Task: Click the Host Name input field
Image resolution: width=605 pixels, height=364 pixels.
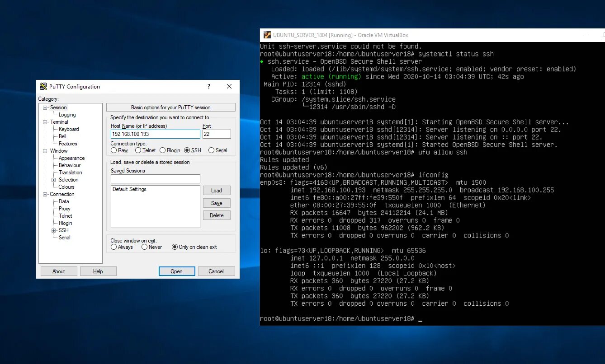Action: (x=155, y=134)
